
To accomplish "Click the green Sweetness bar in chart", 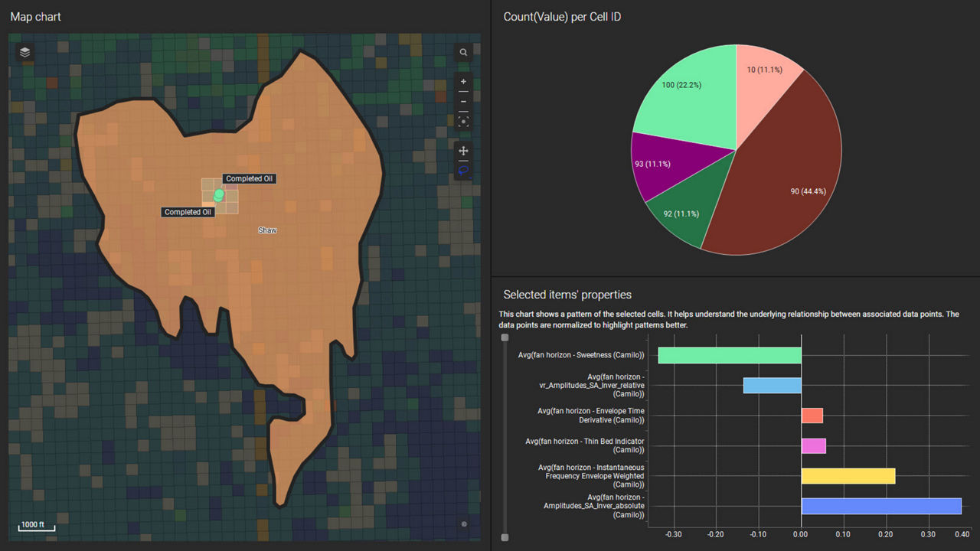I will point(729,355).
